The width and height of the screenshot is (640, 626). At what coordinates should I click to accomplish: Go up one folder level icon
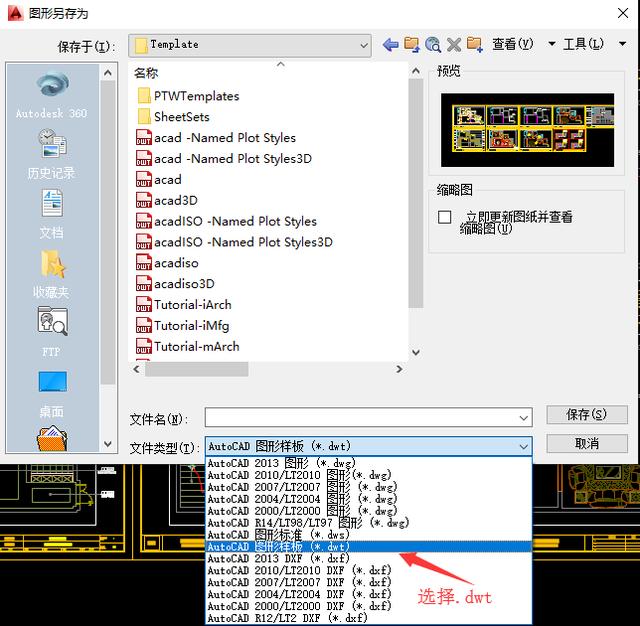point(411,44)
